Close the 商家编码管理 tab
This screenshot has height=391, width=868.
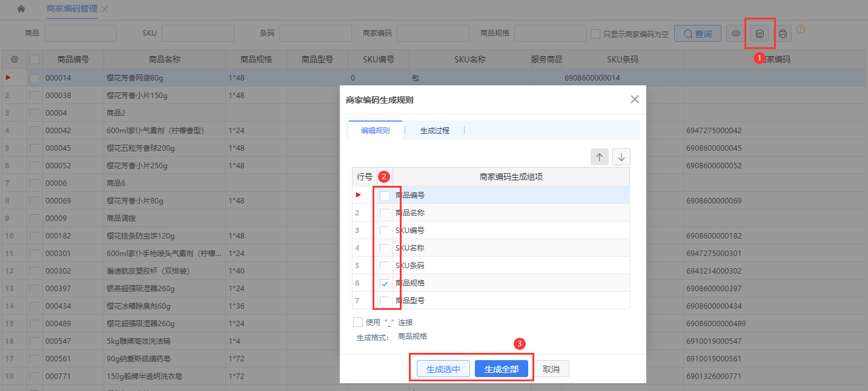pos(104,9)
